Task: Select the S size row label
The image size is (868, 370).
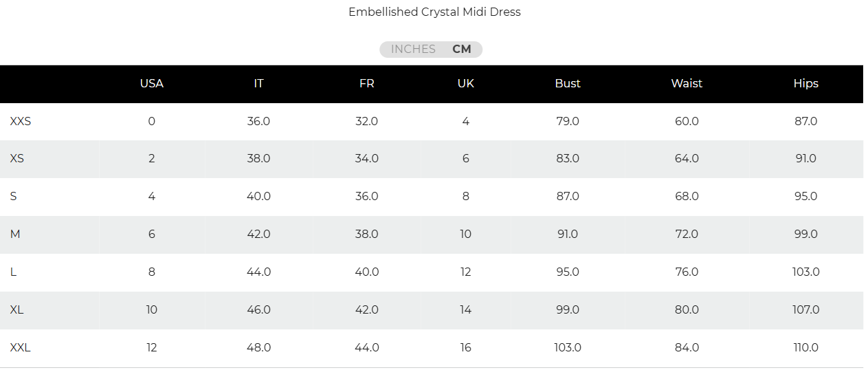Action: [x=14, y=196]
